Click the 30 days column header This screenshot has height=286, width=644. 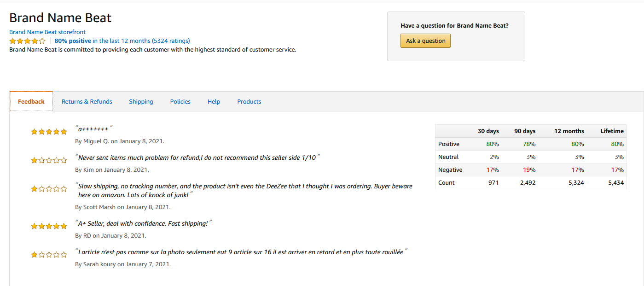pyautogui.click(x=488, y=131)
